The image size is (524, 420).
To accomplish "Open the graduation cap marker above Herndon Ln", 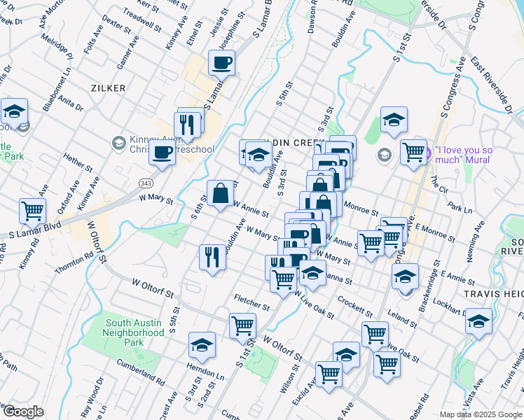I will click(202, 346).
